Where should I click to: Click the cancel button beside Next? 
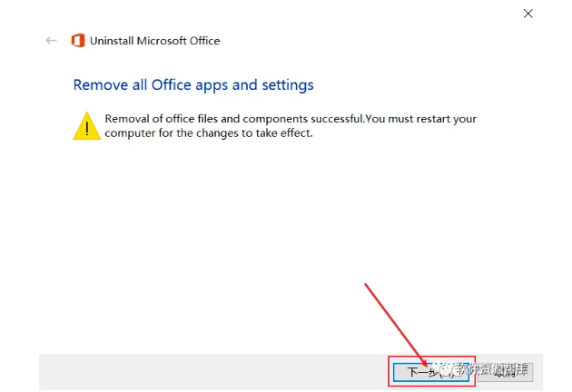click(506, 372)
